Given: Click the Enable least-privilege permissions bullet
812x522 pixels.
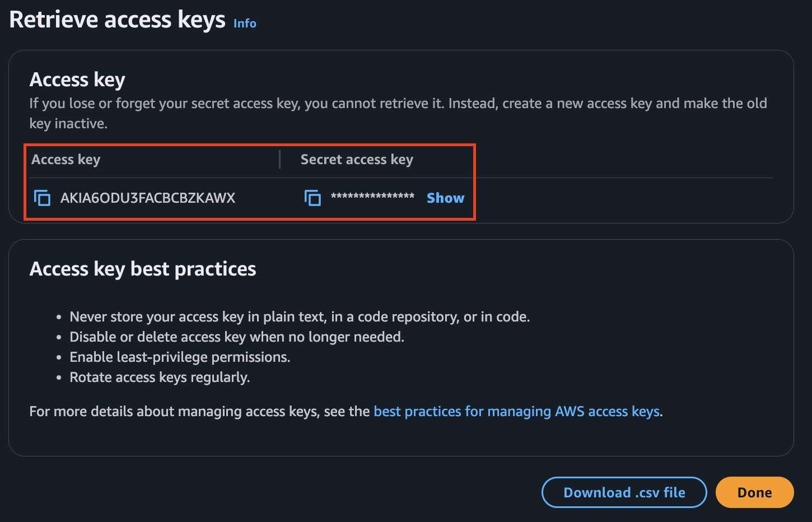Looking at the screenshot, I should coord(180,357).
